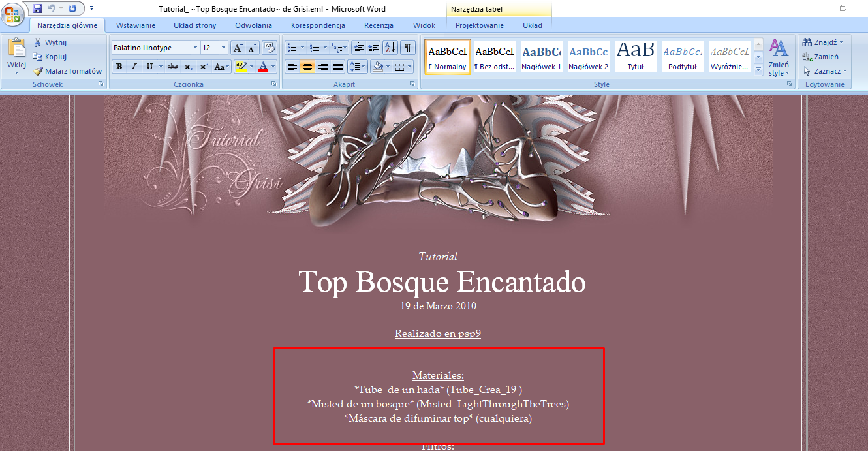The height and width of the screenshot is (451, 868).
Task: Toggle italic formatting
Action: click(134, 67)
